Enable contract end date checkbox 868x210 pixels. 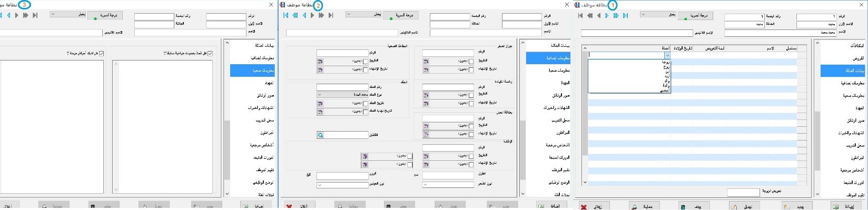tap(366, 112)
